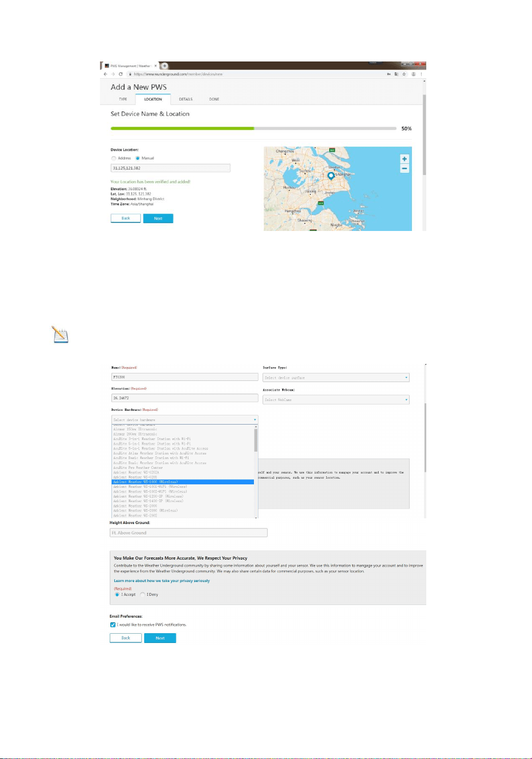Open the browser profile avatar
Viewport: 532px width, 759px height.
413,74
